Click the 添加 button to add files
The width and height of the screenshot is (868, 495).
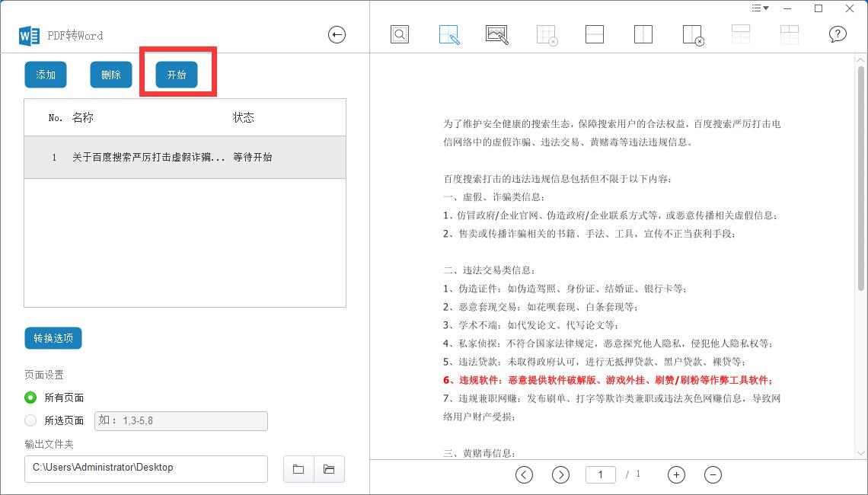point(46,75)
